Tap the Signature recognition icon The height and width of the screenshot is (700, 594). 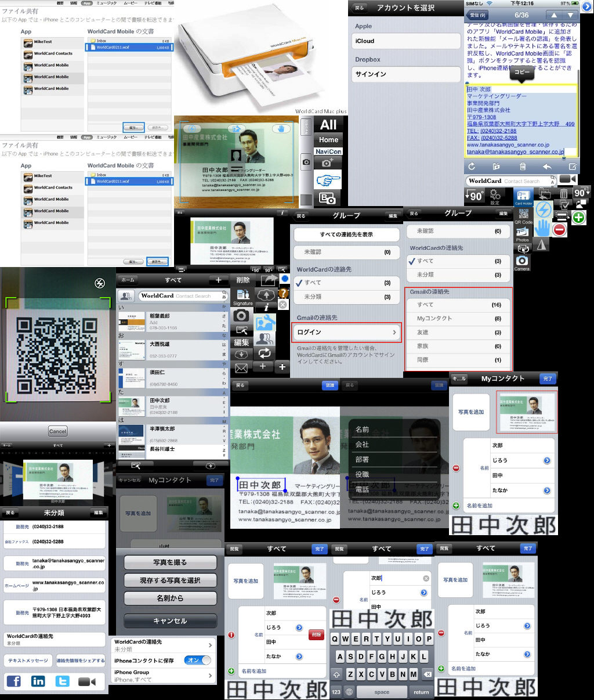(242, 297)
